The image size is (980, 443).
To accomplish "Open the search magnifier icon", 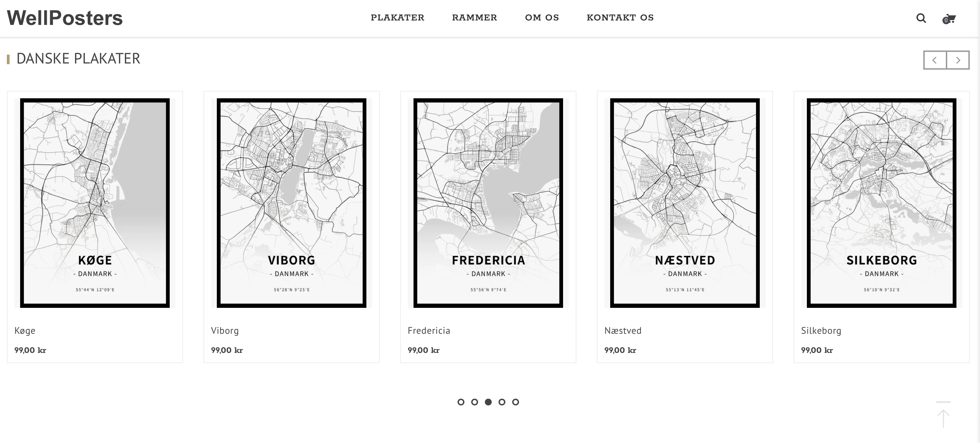I will (921, 18).
